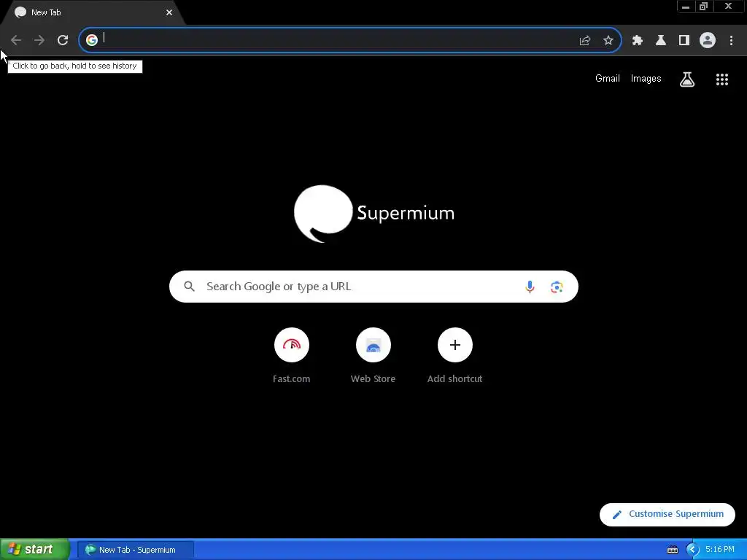Viewport: 747px width, 560px height.
Task: Expand hidden tray icons arrow
Action: click(x=692, y=550)
